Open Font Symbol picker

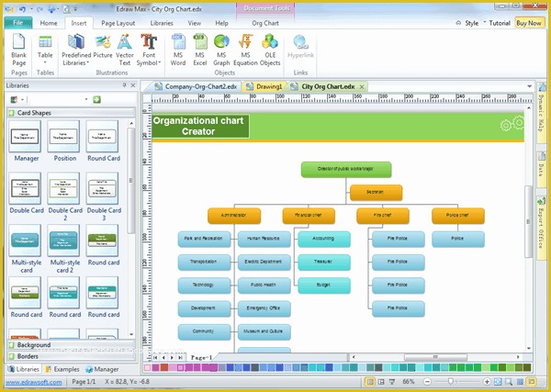[149, 50]
